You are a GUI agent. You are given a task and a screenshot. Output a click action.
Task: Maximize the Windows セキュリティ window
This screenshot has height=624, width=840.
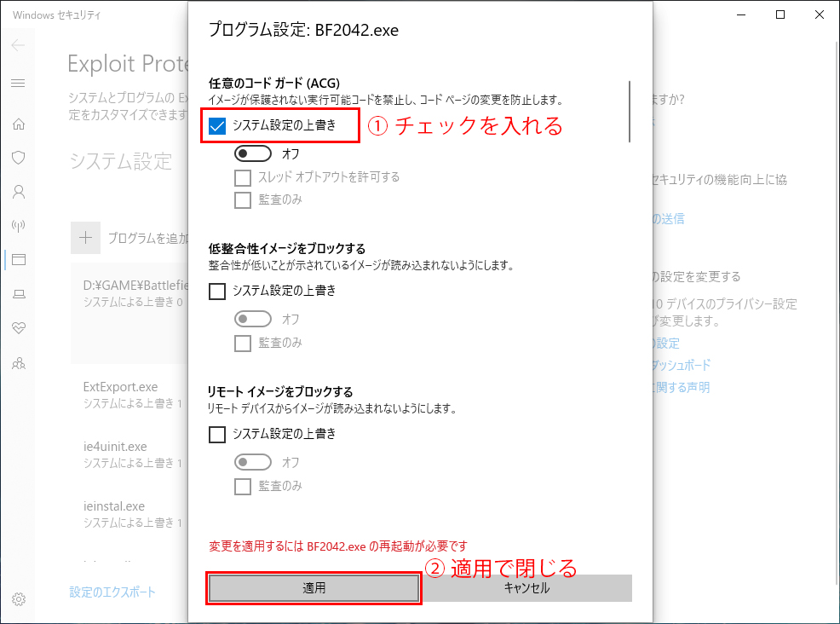[780, 15]
